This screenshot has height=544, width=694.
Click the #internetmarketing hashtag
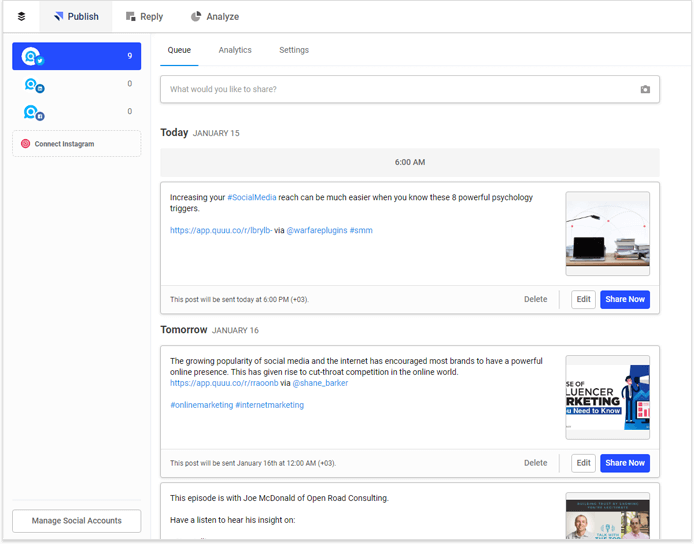270,405
